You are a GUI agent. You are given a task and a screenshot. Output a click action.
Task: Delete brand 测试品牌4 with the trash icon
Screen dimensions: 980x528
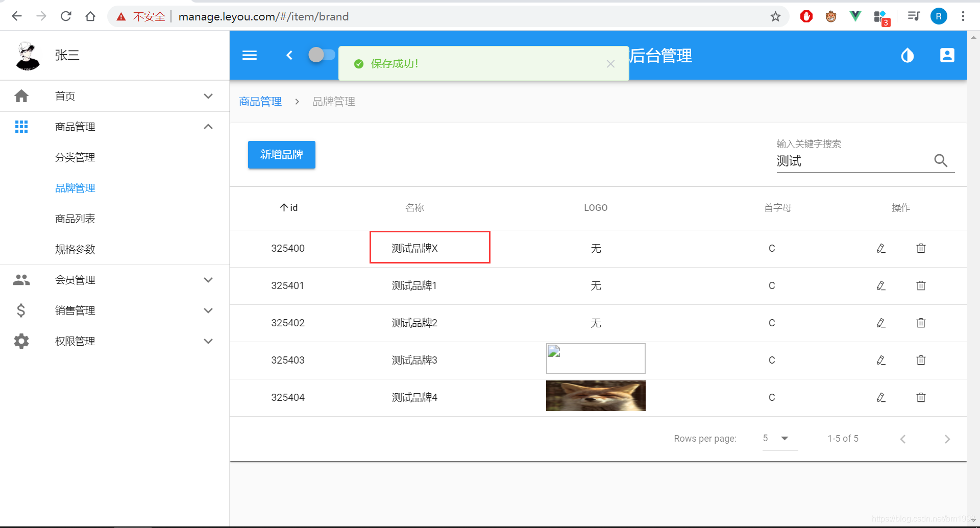[x=921, y=397]
